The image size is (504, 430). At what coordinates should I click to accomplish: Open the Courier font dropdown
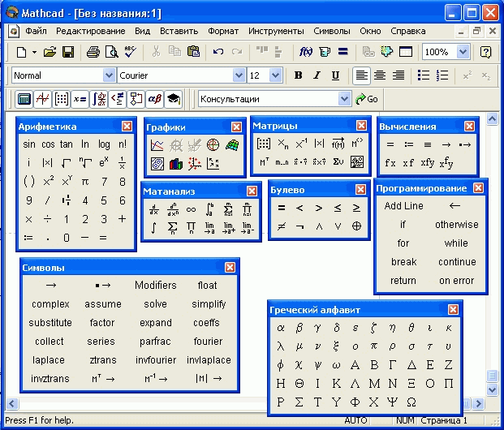(239, 75)
